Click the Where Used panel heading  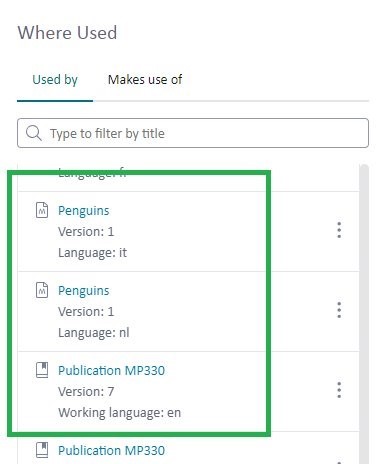tap(67, 33)
